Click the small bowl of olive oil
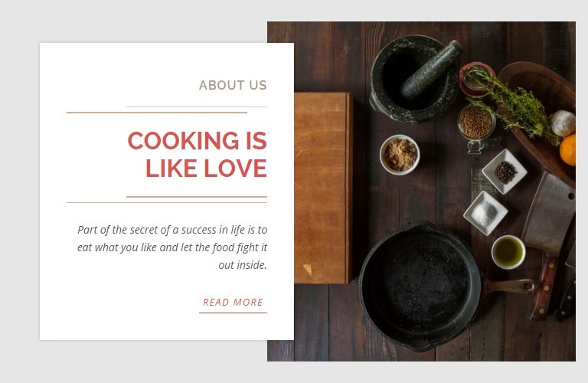Image resolution: width=588 pixels, height=383 pixels. tap(508, 252)
